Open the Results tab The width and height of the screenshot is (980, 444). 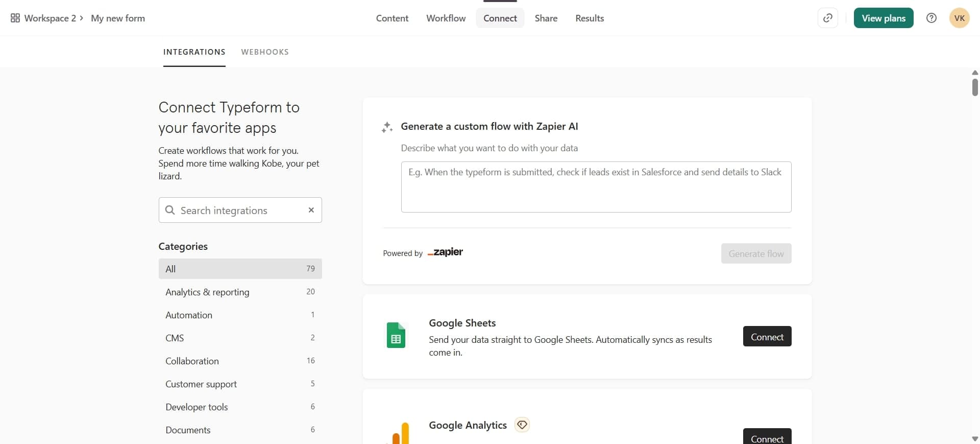(x=590, y=18)
